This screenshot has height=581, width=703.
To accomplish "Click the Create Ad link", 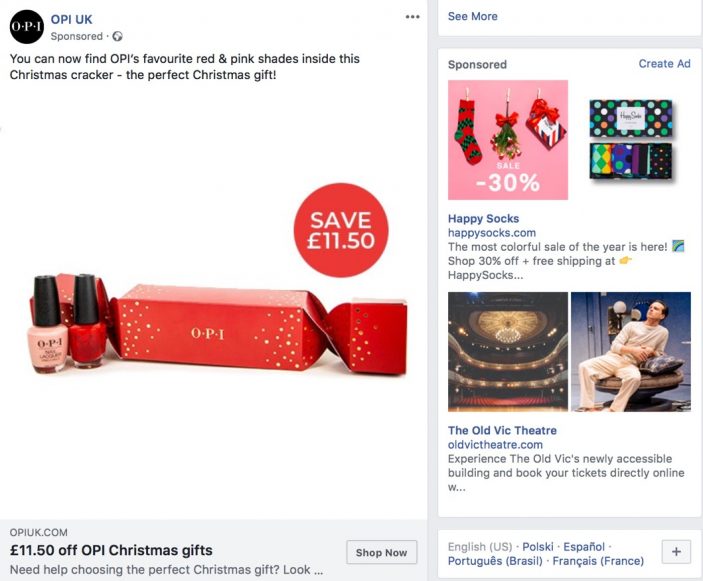I will click(x=664, y=64).
